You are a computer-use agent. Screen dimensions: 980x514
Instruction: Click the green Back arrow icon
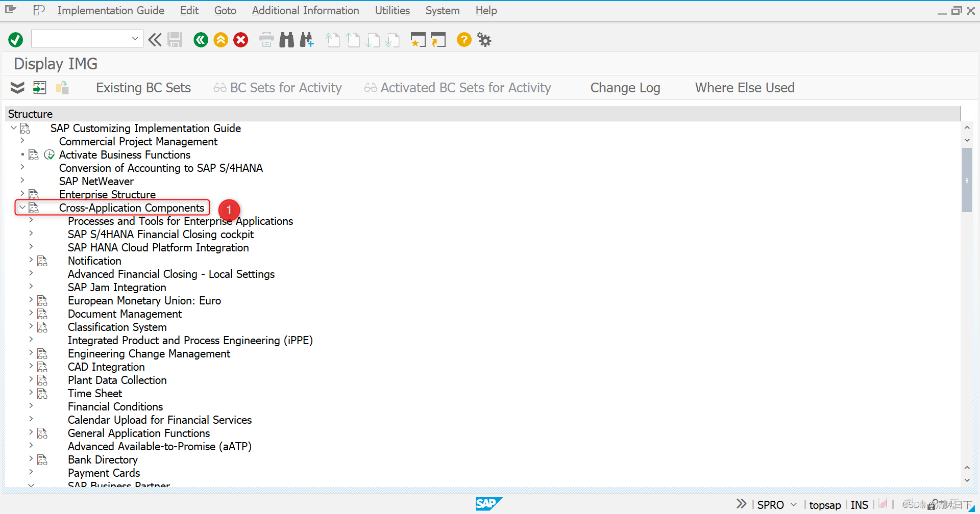click(201, 40)
